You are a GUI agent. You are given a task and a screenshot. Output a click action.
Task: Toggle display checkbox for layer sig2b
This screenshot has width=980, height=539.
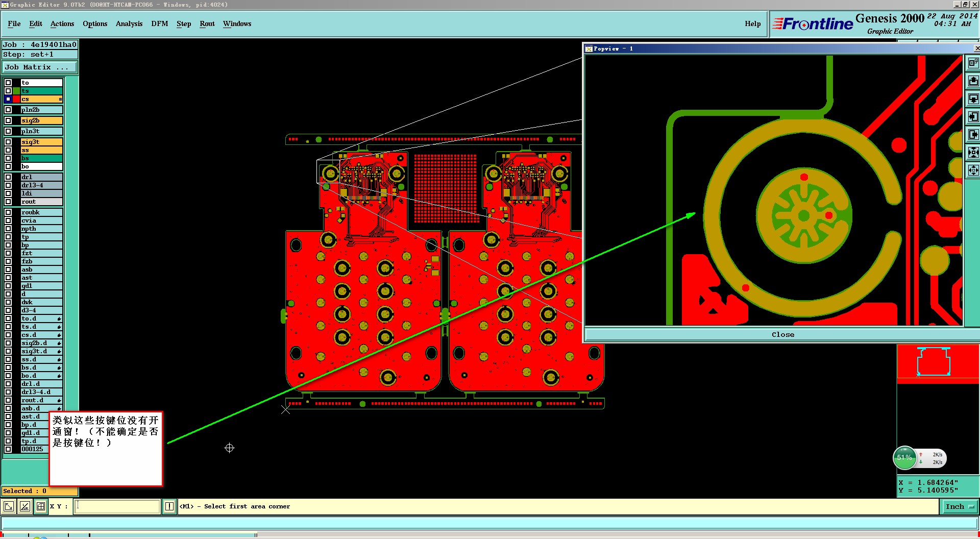point(8,120)
